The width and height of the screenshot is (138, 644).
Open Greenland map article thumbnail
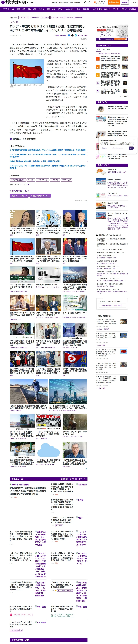coord(49,219)
